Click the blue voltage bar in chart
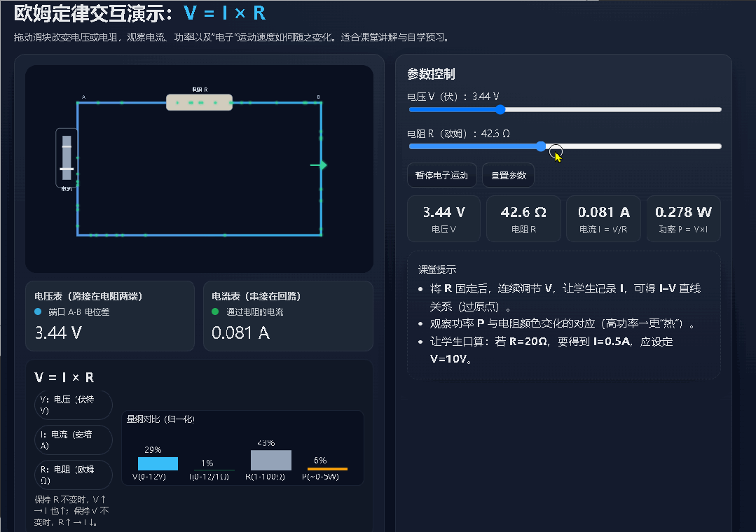The image size is (756, 532). tap(158, 463)
